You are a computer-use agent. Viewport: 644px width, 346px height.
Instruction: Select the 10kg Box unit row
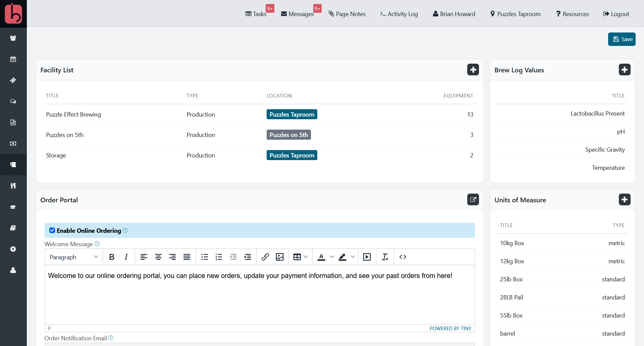click(x=562, y=243)
